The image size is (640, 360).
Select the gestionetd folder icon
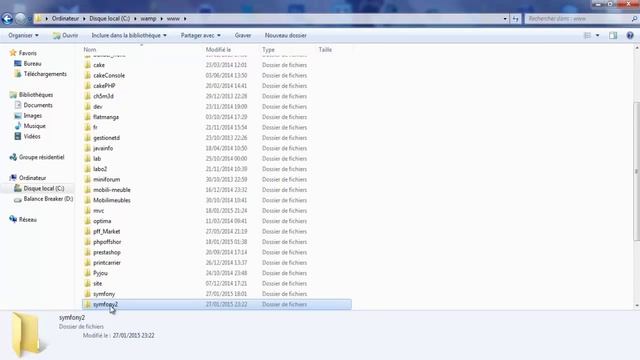87,138
